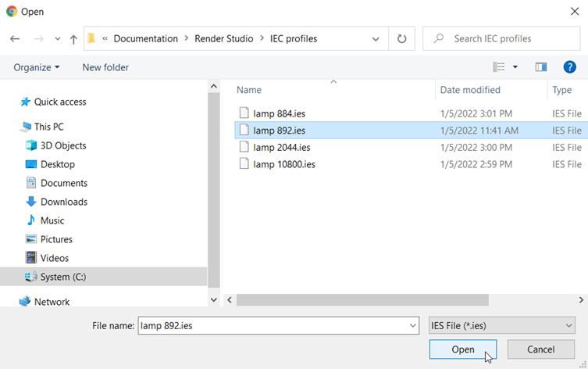The image size is (588, 369).
Task: Cancel the Open dialog
Action: coord(540,349)
